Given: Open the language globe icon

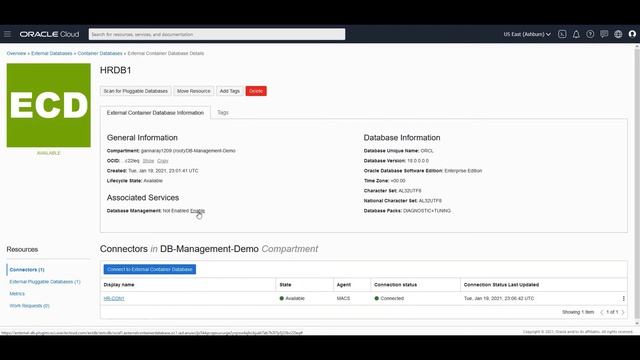Looking at the screenshot, I should 618,34.
